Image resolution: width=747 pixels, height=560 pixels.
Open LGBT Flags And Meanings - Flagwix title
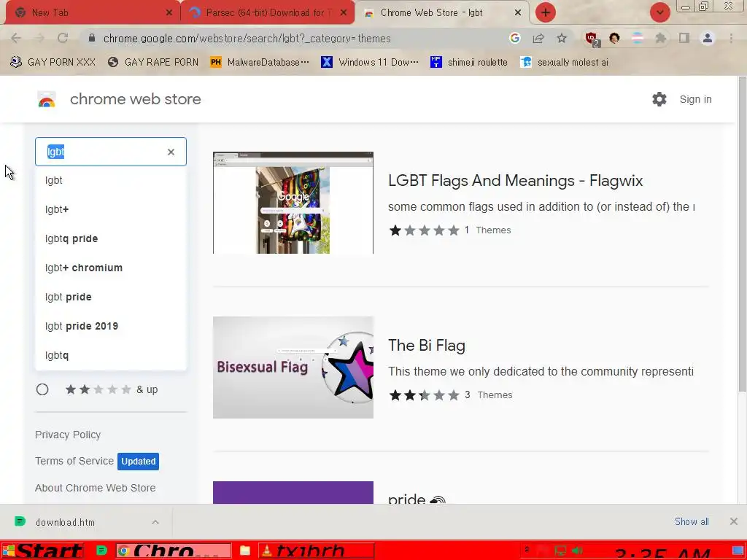(516, 181)
